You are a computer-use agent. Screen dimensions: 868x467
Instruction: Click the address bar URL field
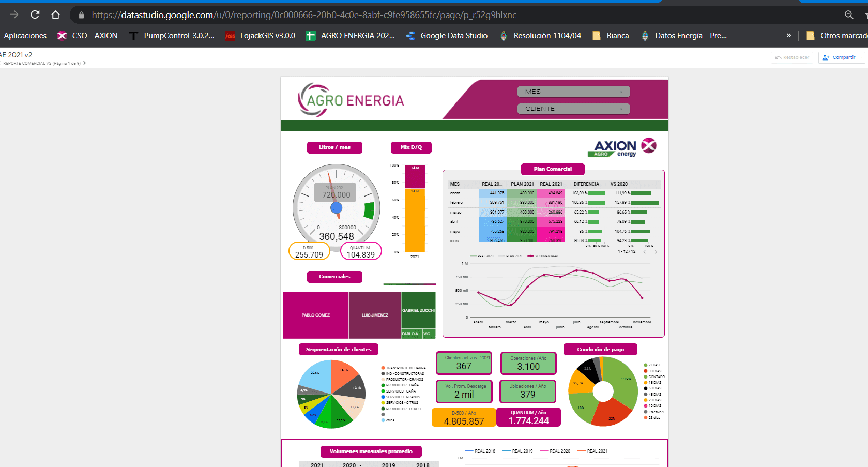pos(304,15)
